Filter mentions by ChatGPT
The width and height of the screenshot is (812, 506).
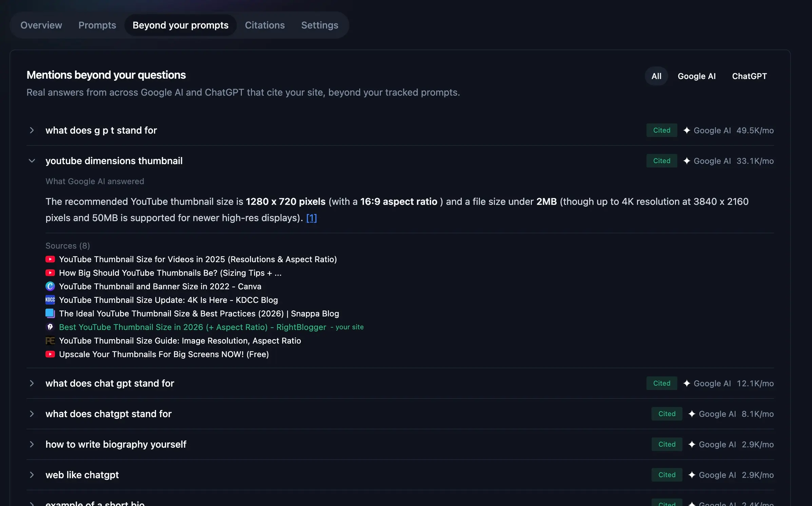749,76
